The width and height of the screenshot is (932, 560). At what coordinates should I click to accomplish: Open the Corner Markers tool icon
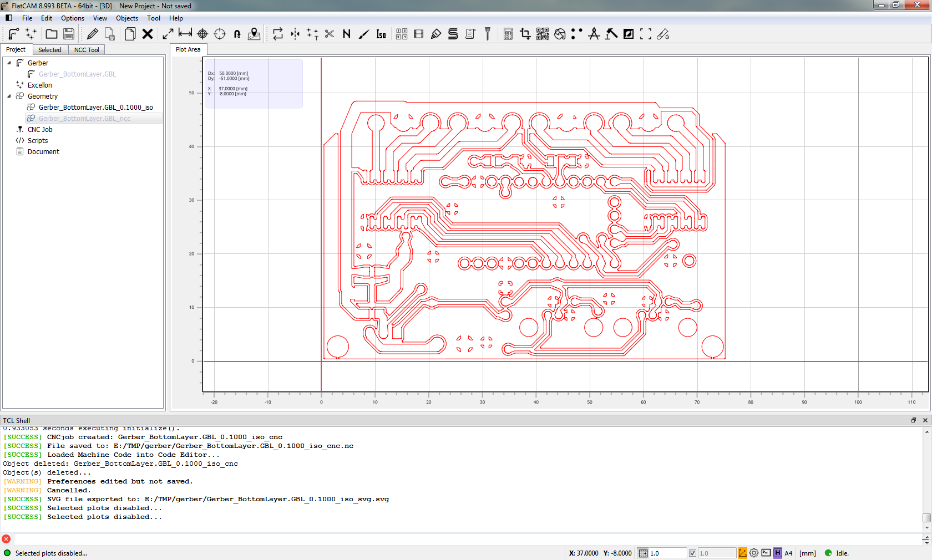coord(646,34)
